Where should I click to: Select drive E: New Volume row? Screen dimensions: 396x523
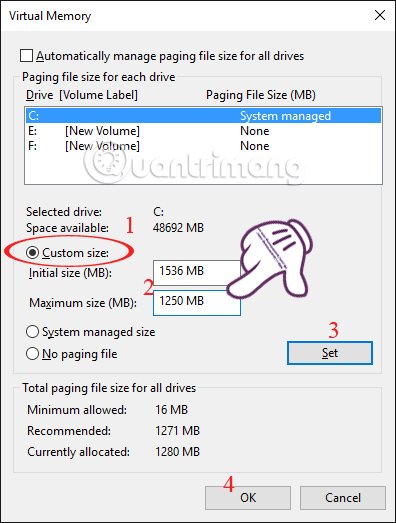pyautogui.click(x=203, y=131)
